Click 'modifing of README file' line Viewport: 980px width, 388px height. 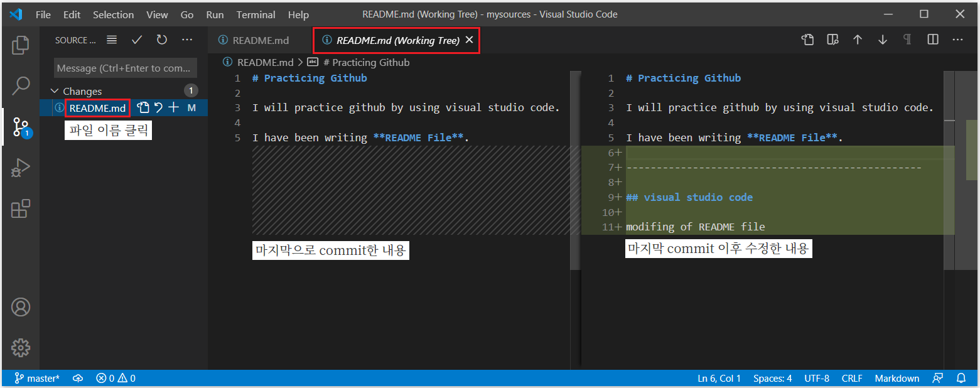[x=695, y=227]
